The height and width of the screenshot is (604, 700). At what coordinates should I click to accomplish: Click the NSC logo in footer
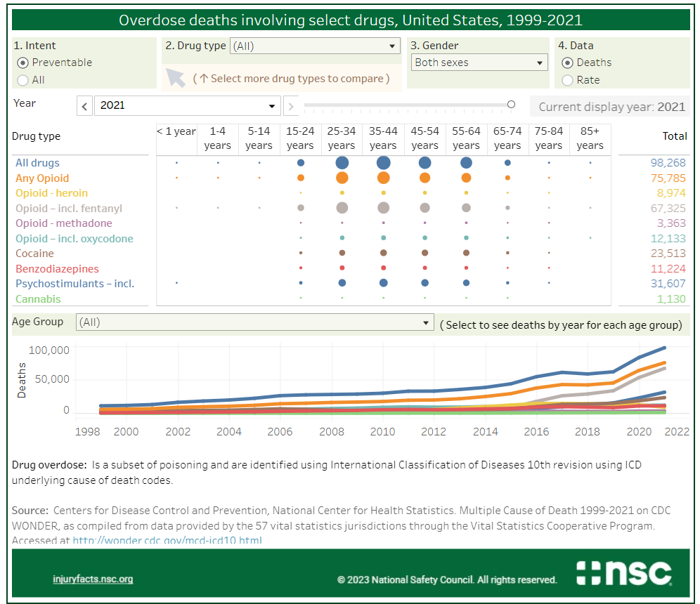623,573
